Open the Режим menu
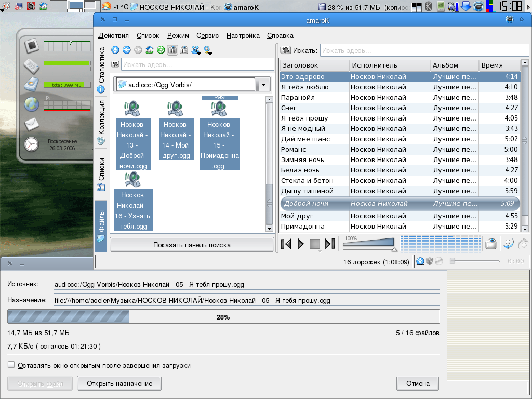Screen dimensions: 532x399 click(178, 36)
